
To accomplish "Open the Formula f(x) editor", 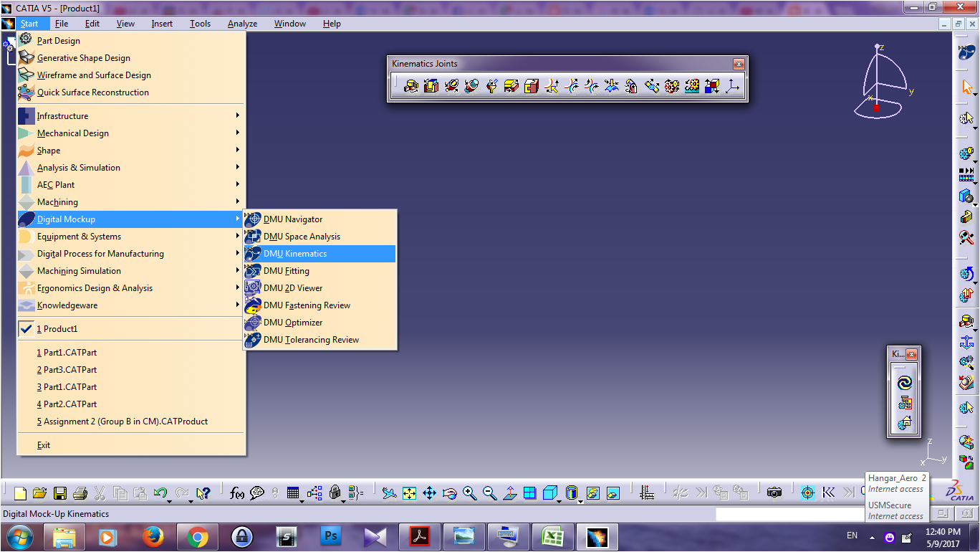I will click(x=236, y=492).
